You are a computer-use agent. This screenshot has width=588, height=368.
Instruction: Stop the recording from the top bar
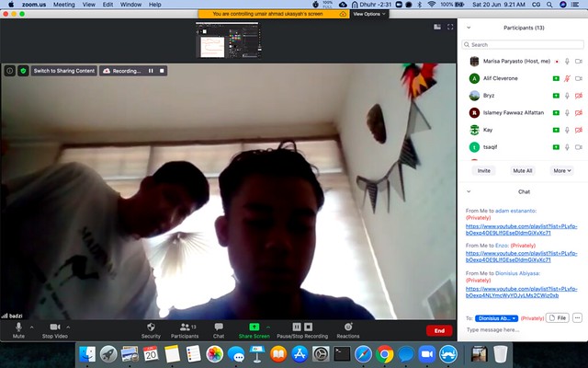coord(162,70)
